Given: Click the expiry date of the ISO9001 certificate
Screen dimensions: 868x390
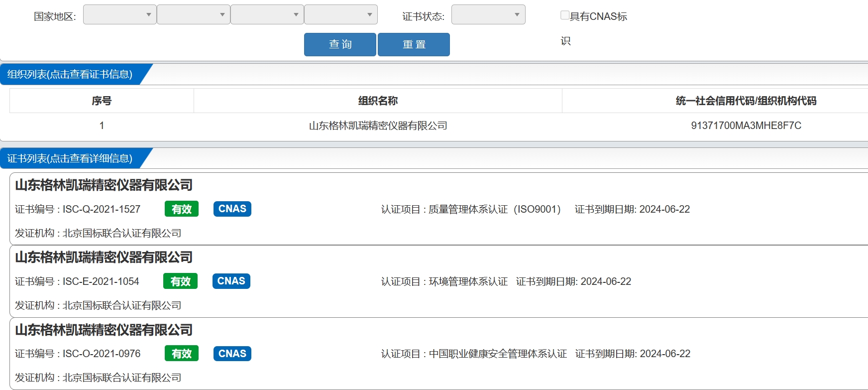Looking at the screenshot, I should tap(664, 209).
